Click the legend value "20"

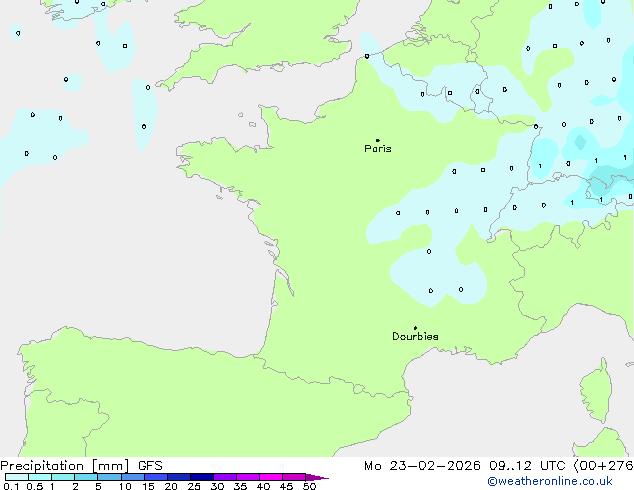[x=171, y=486]
